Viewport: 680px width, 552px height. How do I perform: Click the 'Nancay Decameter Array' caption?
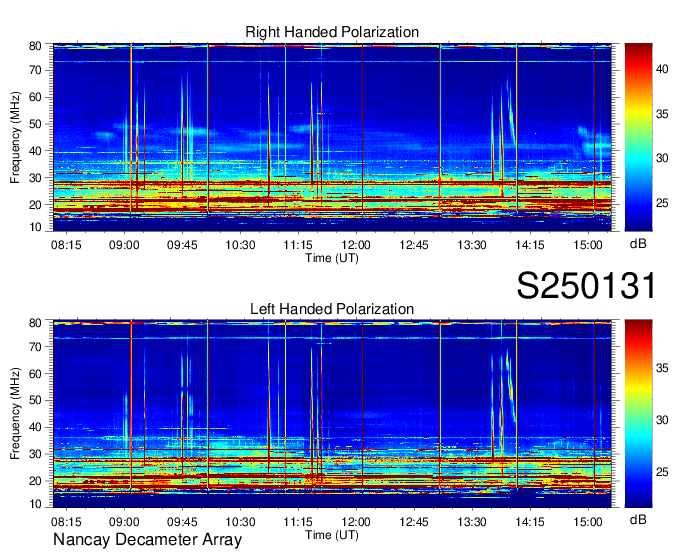[147, 540]
